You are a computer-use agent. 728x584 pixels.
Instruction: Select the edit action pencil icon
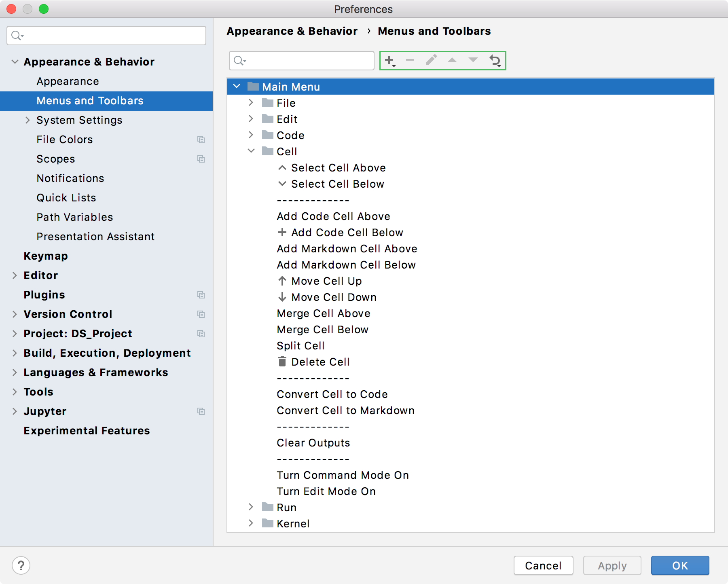click(x=432, y=60)
